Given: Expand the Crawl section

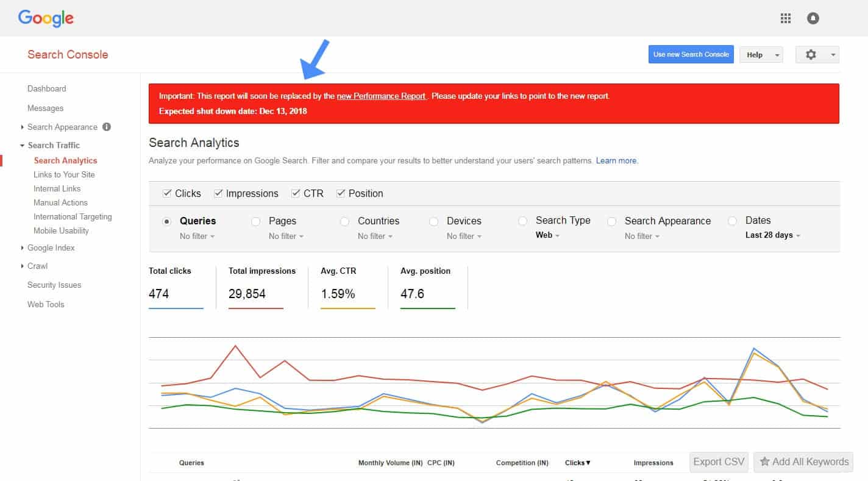Looking at the screenshot, I should point(23,266).
